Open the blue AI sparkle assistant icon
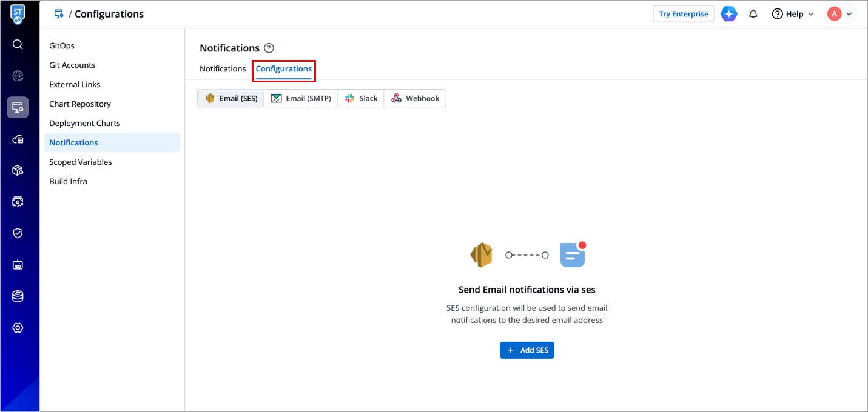Viewport: 868px width, 412px height. coord(728,14)
